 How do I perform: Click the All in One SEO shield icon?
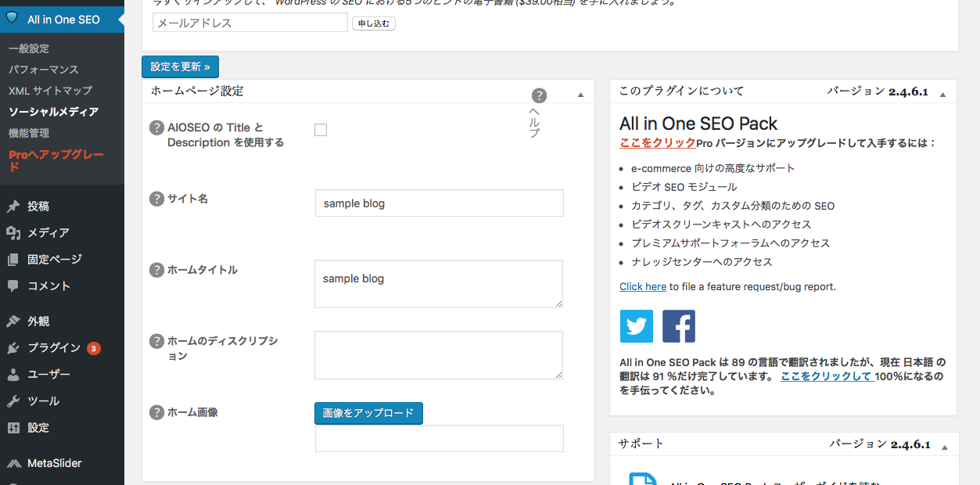[x=13, y=18]
